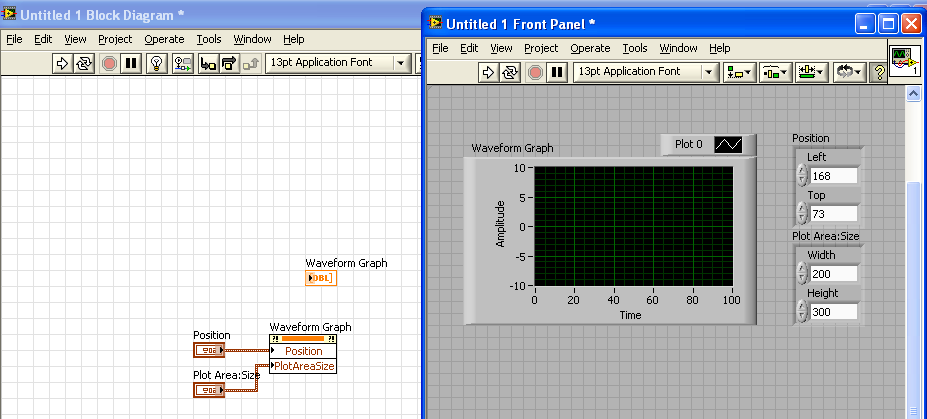Select Waveform Graph DBL terminal on diagram
The height and width of the screenshot is (419, 927).
321,278
